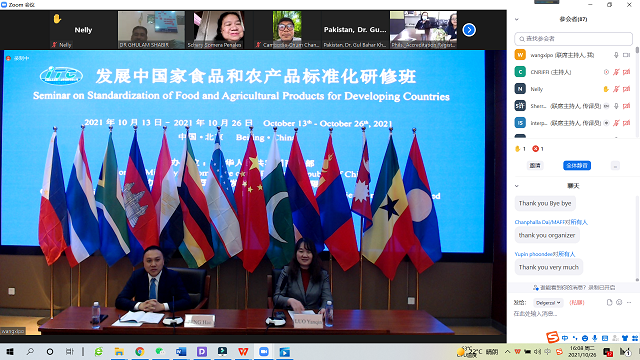Lower Nelly's raised hand icon in list
Screen dimensions: 640x360
point(606,89)
